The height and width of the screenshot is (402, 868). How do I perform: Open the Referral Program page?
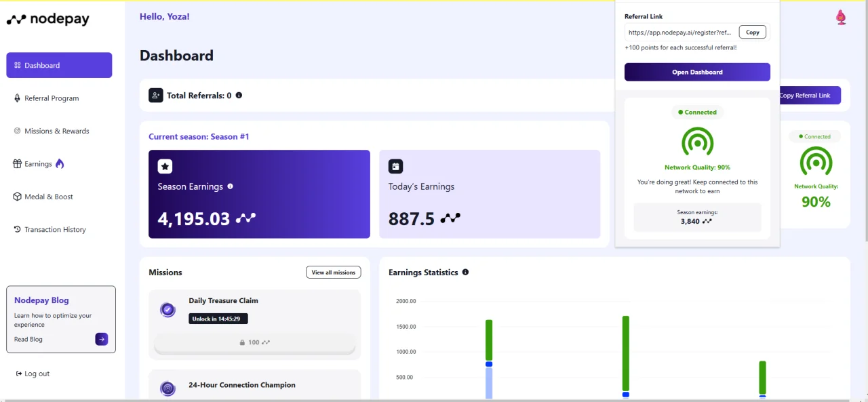(x=52, y=98)
